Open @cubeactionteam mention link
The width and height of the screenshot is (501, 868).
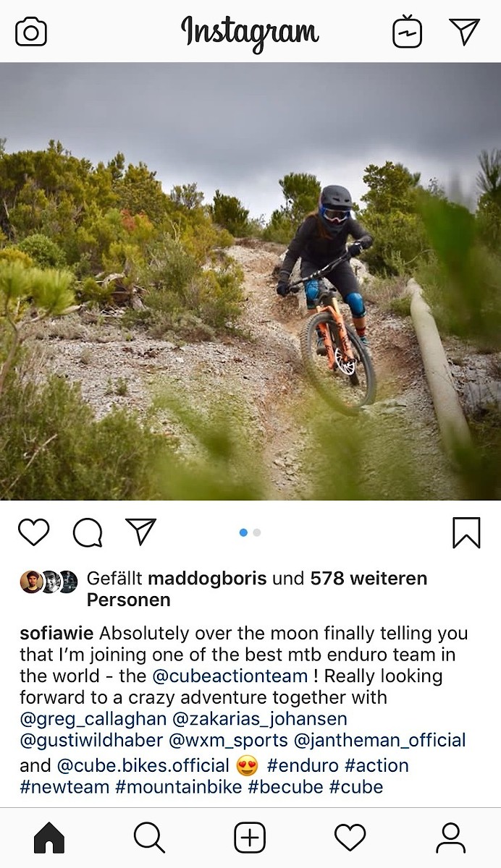(x=230, y=676)
